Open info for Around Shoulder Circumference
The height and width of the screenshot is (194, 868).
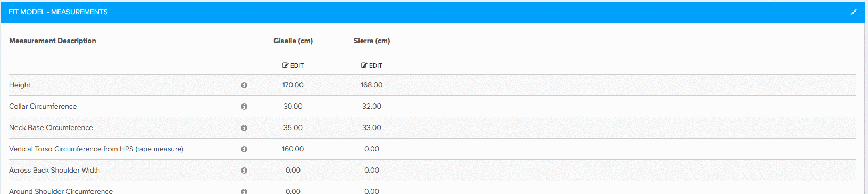click(x=244, y=191)
